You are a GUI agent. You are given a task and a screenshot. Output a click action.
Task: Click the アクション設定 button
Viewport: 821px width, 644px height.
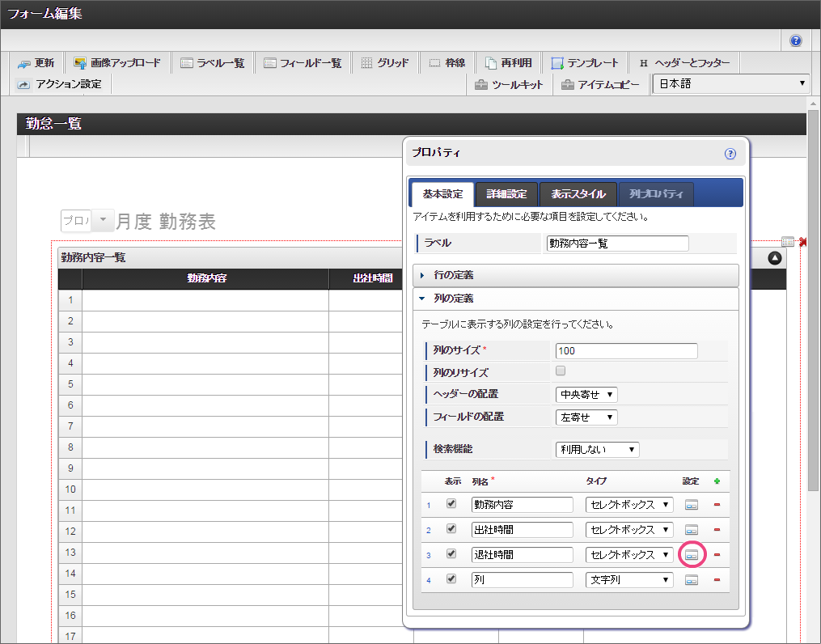pyautogui.click(x=59, y=84)
